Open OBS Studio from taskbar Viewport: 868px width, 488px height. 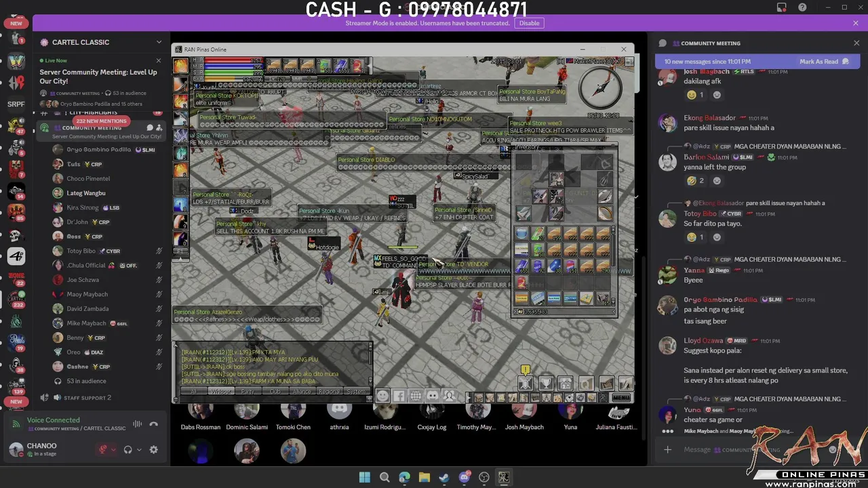[x=484, y=477]
